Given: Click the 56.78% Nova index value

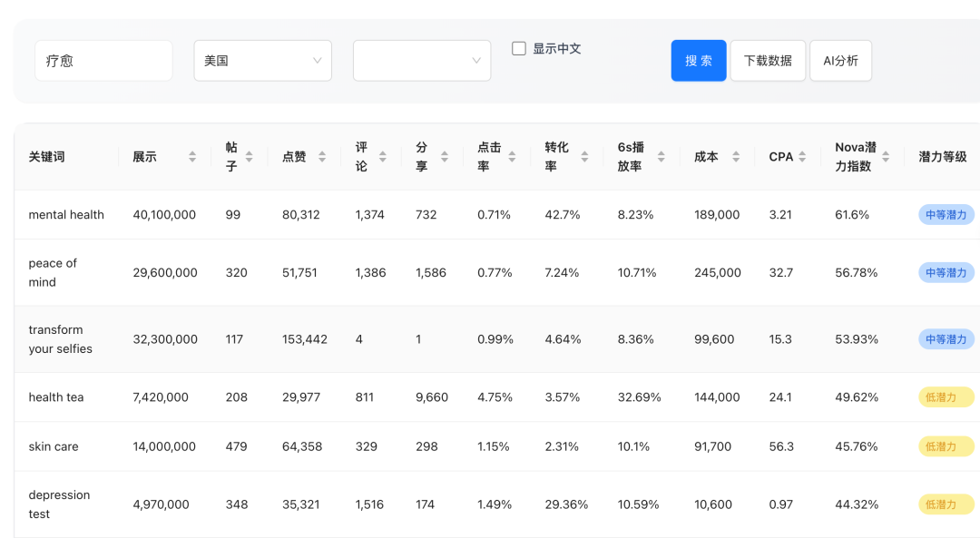Looking at the screenshot, I should point(857,272).
